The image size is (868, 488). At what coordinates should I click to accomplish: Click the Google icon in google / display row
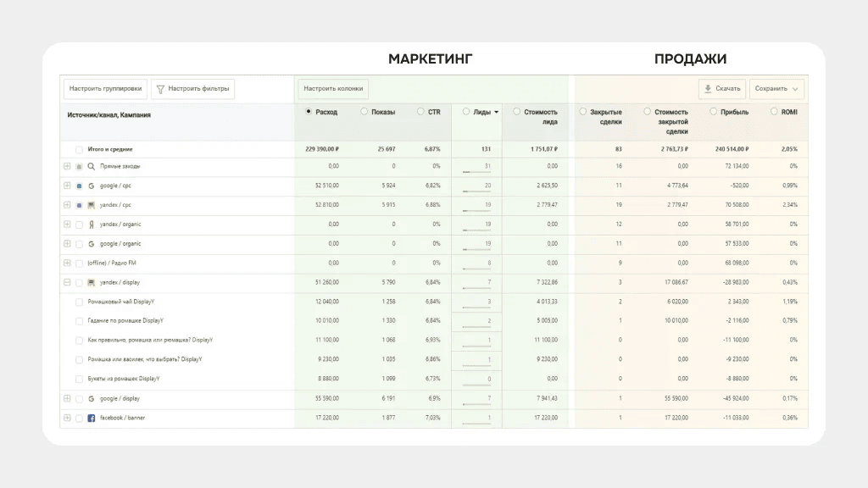(91, 398)
